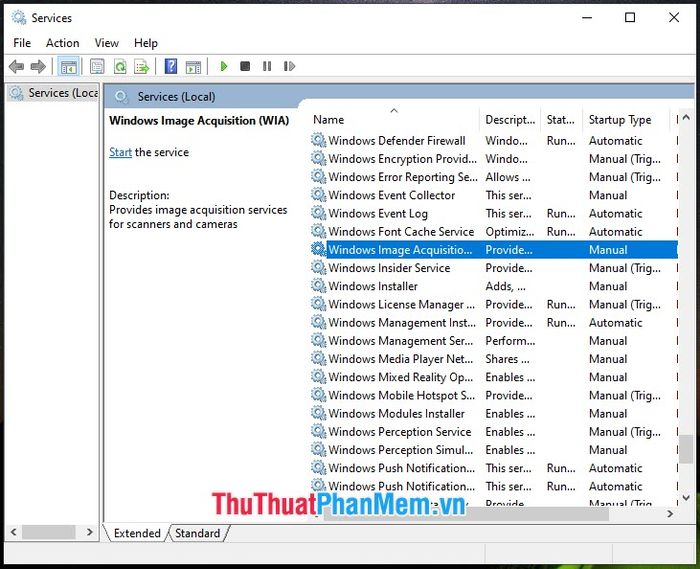700x569 pixels.
Task: Switch to the Standard tab
Action: point(197,533)
